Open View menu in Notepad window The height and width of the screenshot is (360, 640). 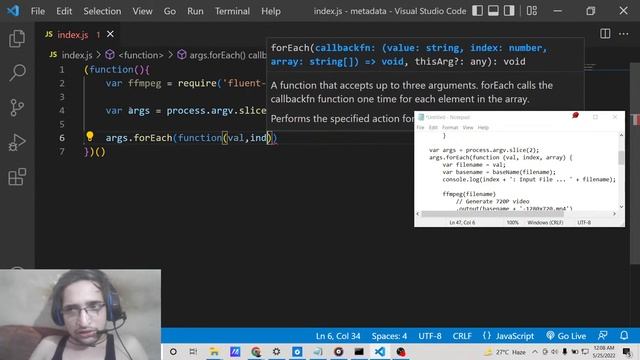tap(468, 127)
